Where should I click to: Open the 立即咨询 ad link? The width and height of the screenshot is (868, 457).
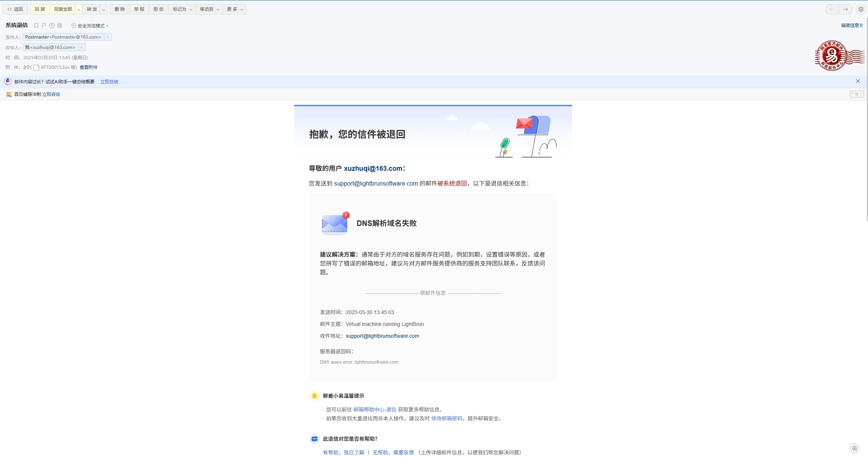51,94
